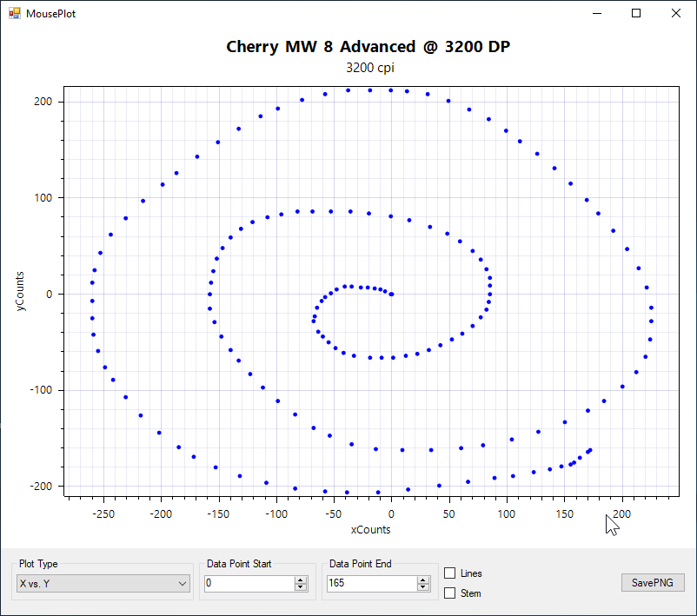
Task: Click the Data Point Start label
Action: click(239, 564)
